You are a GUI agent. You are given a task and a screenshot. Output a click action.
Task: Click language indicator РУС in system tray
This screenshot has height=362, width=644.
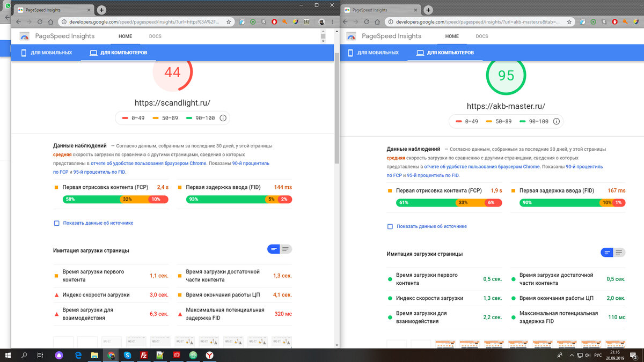click(x=598, y=355)
